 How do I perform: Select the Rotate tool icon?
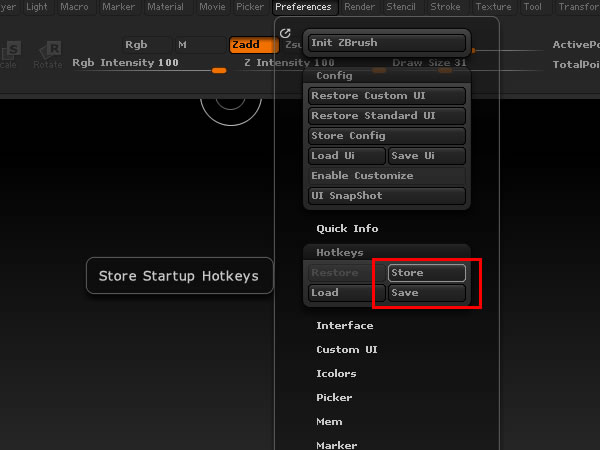click(x=49, y=55)
